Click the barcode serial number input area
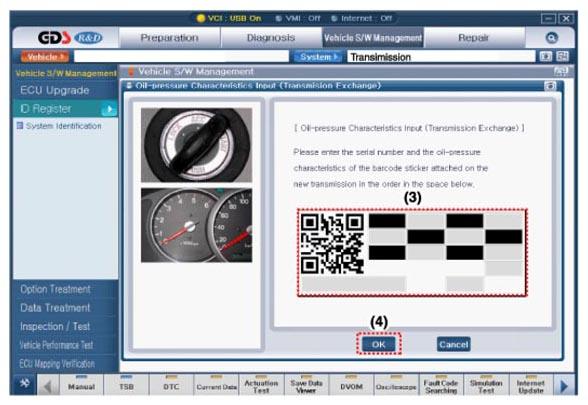 tap(412, 253)
